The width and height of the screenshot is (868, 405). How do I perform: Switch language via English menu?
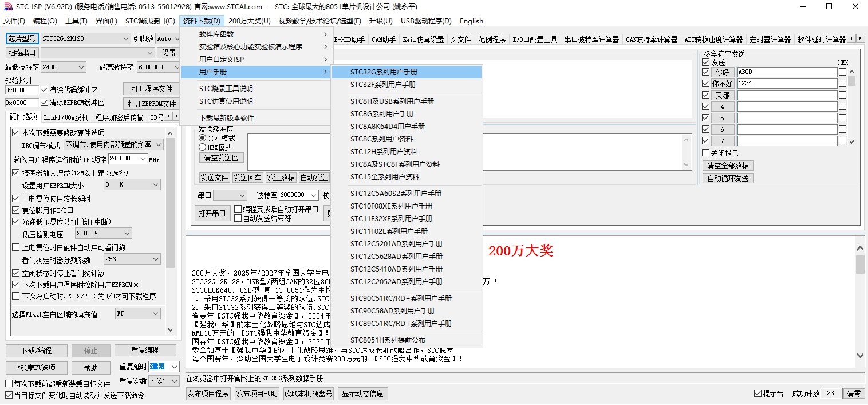[471, 21]
